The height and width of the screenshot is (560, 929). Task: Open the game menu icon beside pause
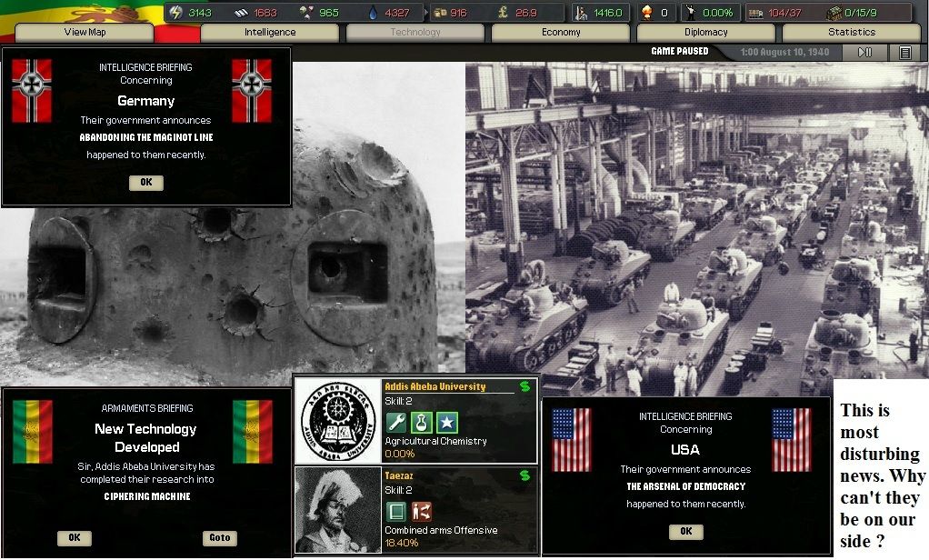[904, 53]
